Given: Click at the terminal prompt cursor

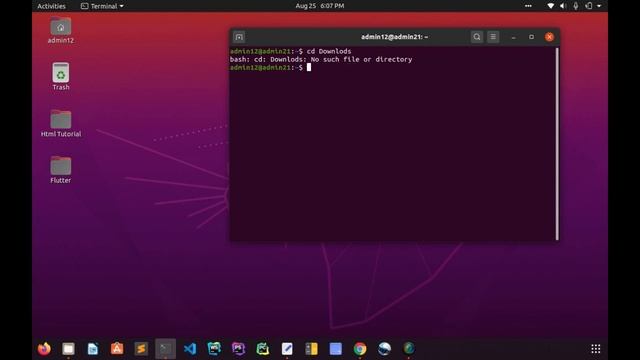Looking at the screenshot, I should [309, 68].
